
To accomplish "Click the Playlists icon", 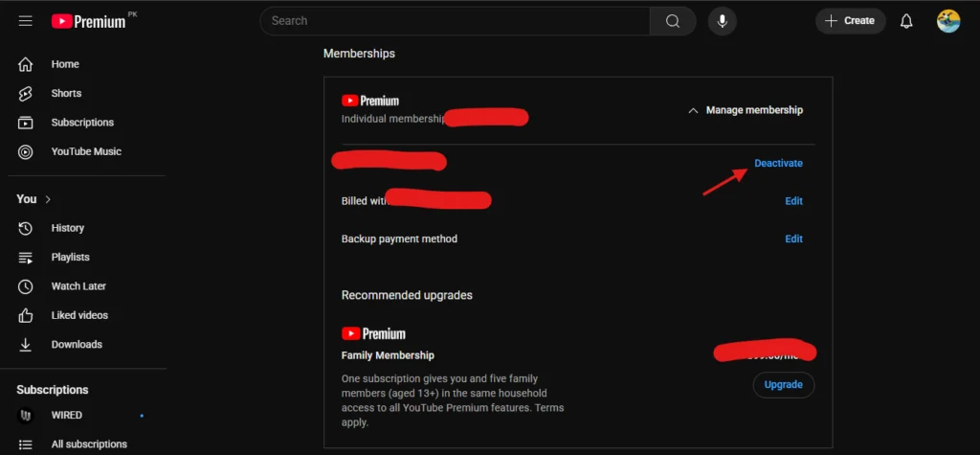I will pos(25,258).
